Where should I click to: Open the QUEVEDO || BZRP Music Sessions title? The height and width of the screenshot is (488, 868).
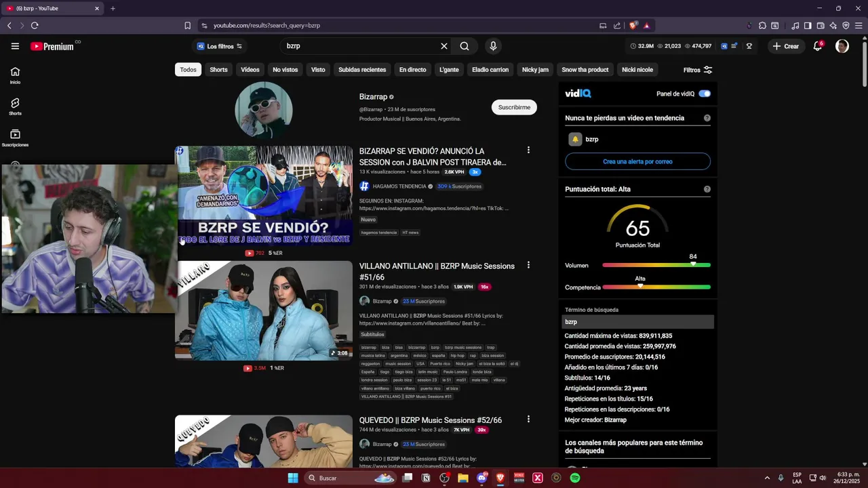431,420
